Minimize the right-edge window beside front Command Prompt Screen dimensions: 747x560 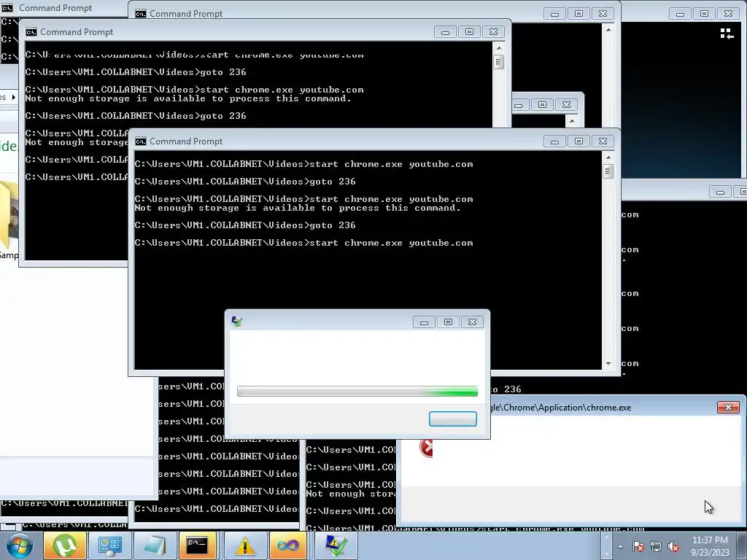click(720, 192)
